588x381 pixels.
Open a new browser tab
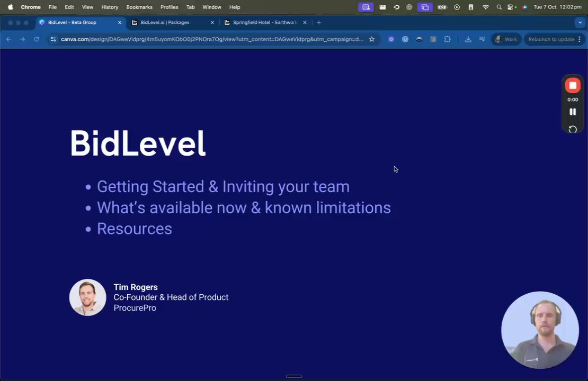[x=319, y=22]
